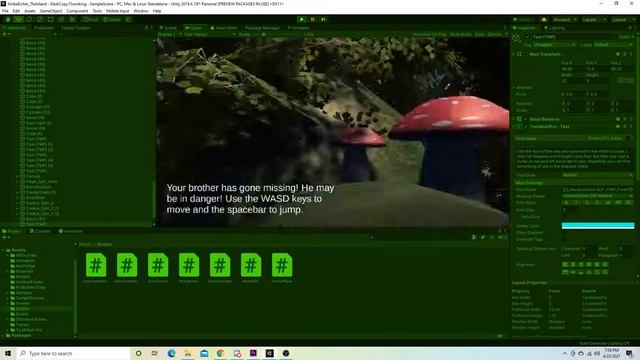Select the Packages folder in Project tree

(21, 335)
